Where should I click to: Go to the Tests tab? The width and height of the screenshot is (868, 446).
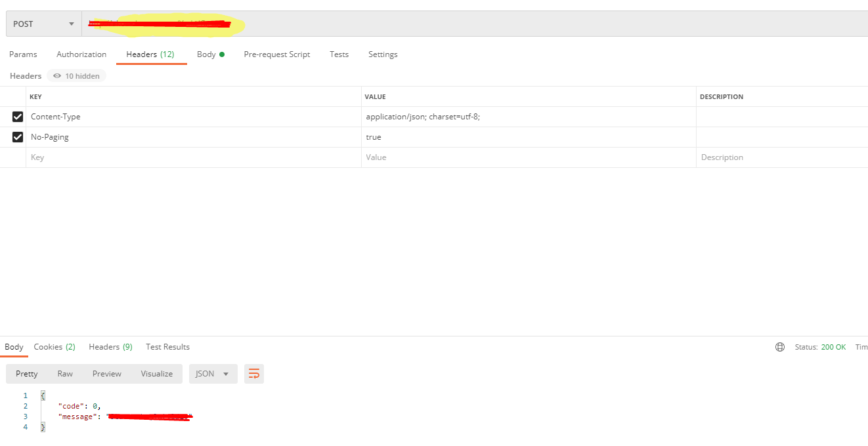click(339, 54)
